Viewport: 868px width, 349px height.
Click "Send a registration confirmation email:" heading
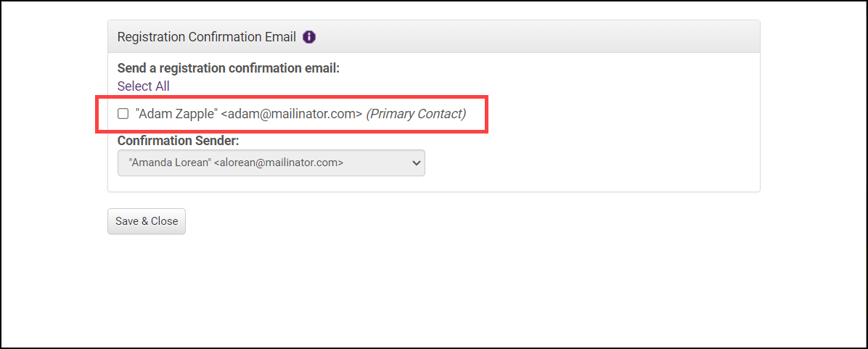tap(228, 69)
